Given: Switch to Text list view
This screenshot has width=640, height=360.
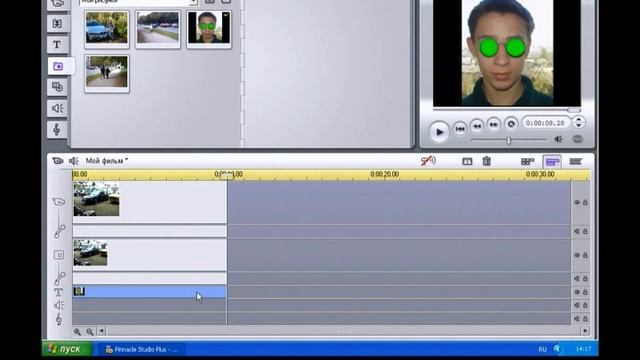Looking at the screenshot, I should point(576,162).
